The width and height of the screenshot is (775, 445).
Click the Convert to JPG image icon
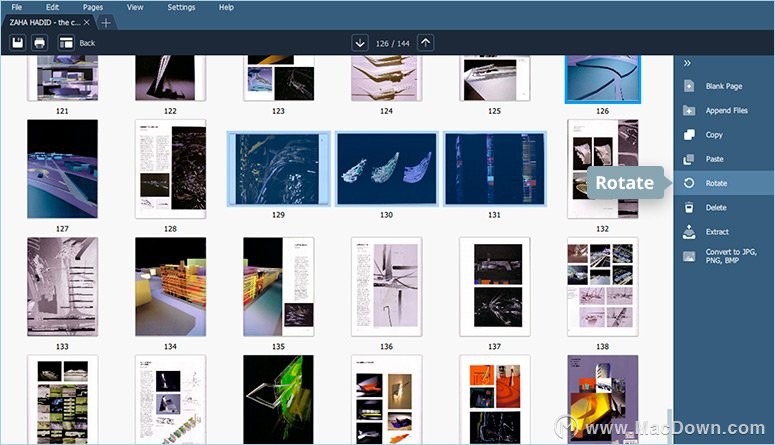[689, 256]
